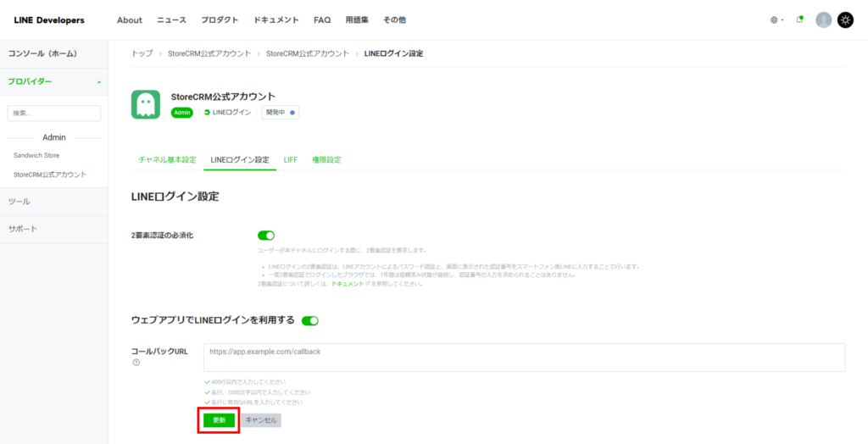Toggle the light/dark theme icon
The height and width of the screenshot is (444, 868).
coord(845,20)
